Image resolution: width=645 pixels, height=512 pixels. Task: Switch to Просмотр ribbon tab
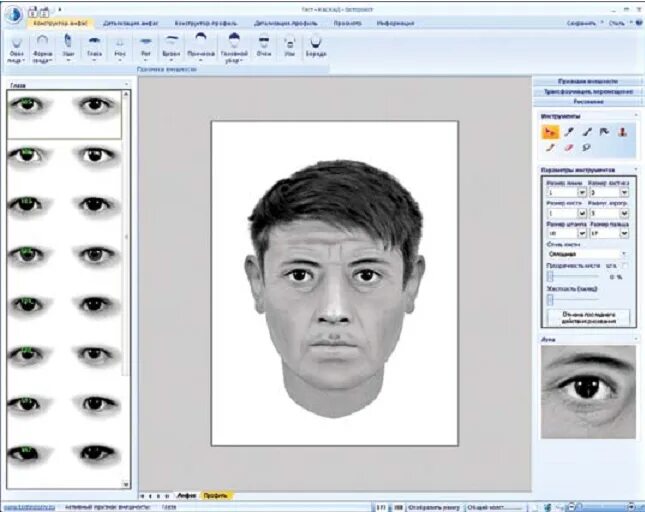pos(348,23)
